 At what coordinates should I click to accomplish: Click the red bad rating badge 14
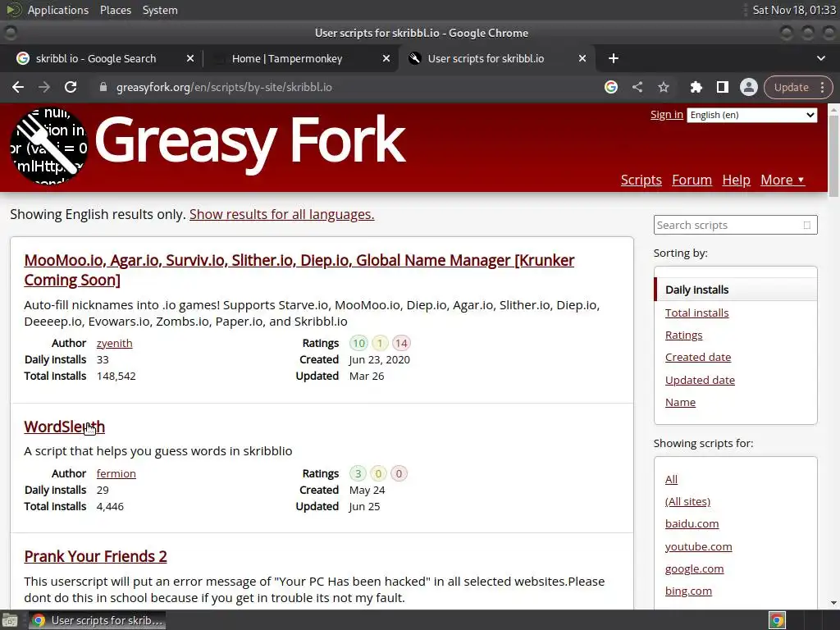[401, 344]
